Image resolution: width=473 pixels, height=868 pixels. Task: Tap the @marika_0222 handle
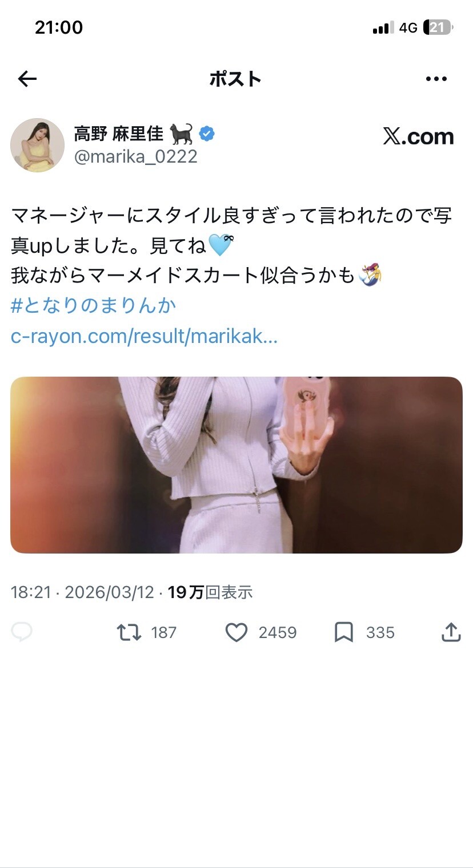pyautogui.click(x=136, y=156)
